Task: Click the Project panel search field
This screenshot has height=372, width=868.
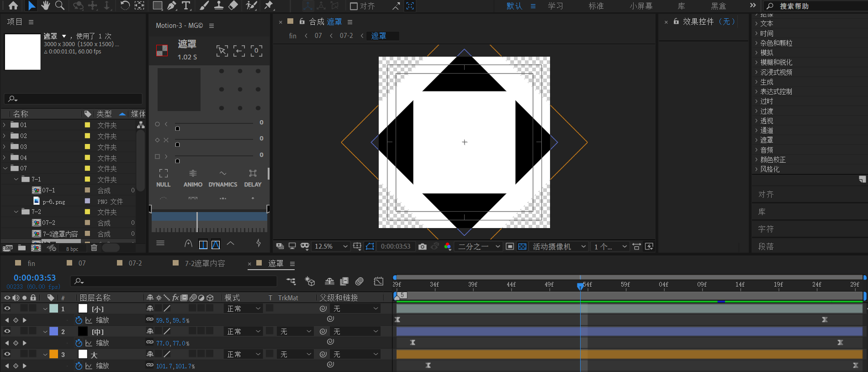Action: [x=73, y=99]
